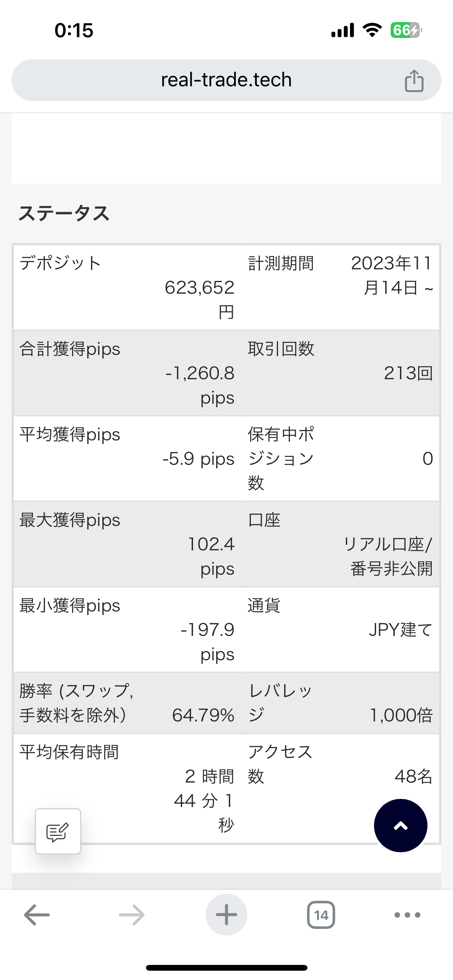Tap the home indicator bar
The image size is (453, 980).
(x=226, y=968)
